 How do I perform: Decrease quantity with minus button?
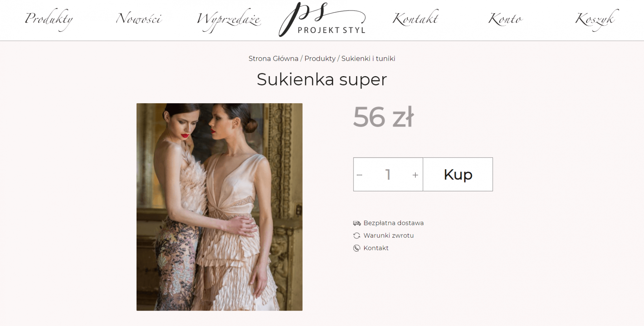(360, 175)
